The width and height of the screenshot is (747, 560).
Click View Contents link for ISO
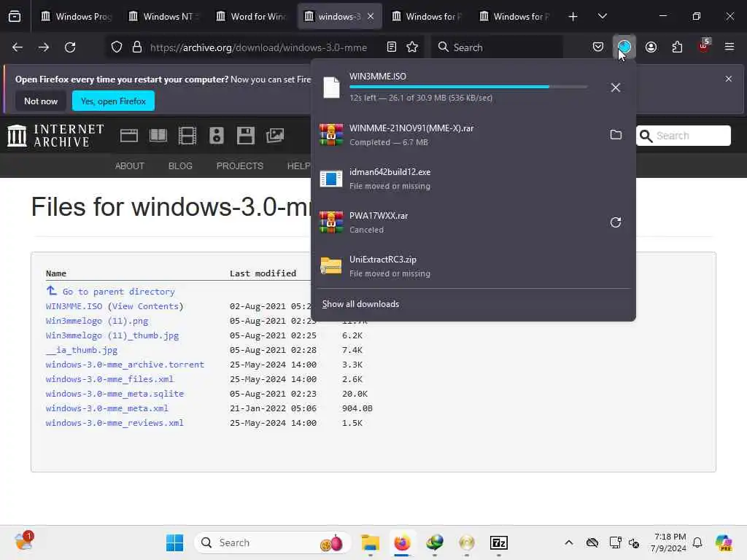click(x=146, y=306)
